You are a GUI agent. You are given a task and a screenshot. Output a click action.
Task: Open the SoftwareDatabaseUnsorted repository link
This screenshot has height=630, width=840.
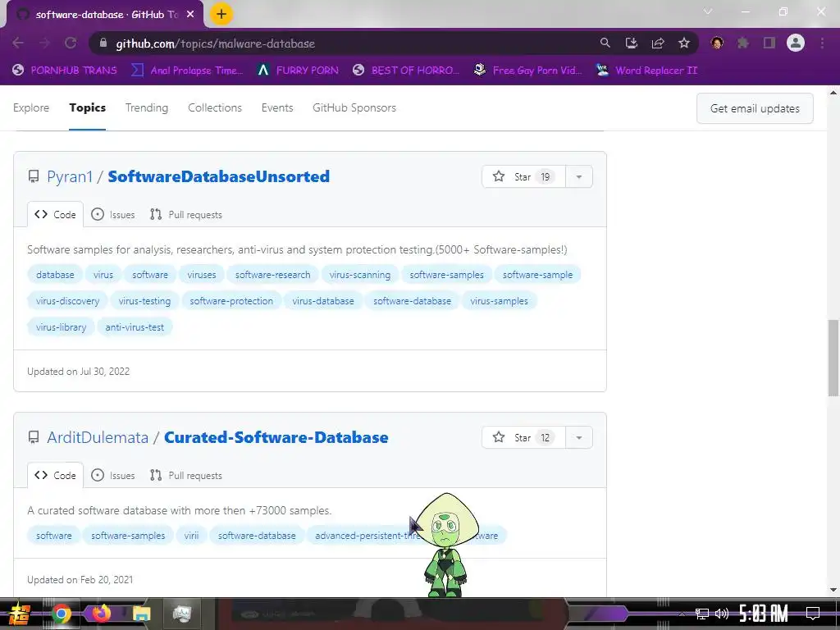(x=218, y=177)
